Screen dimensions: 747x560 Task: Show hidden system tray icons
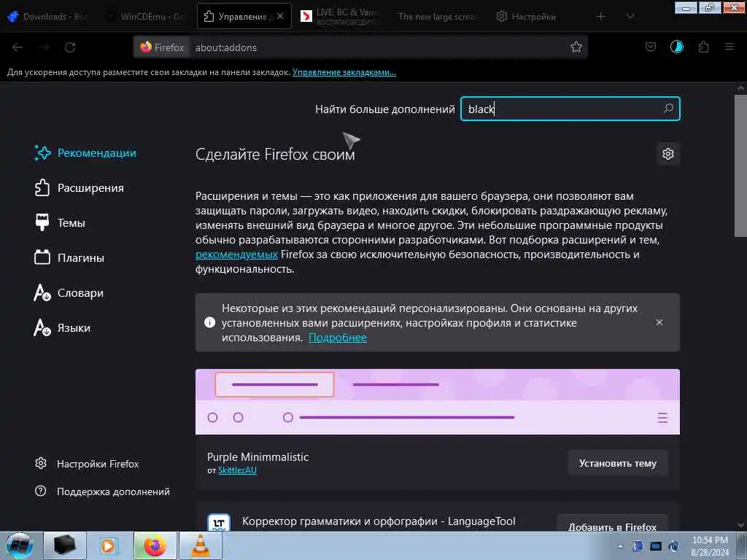[620, 546]
